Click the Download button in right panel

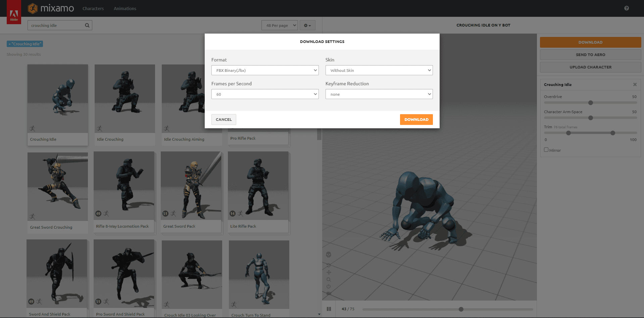590,42
